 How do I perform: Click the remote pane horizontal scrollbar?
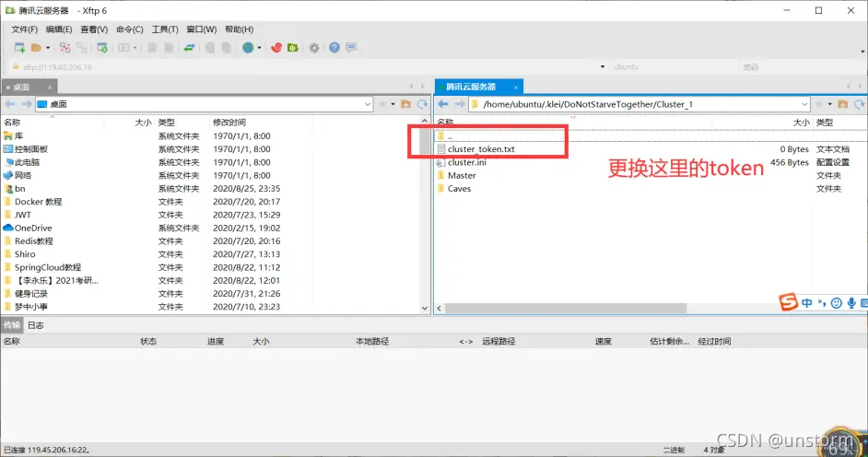pyautogui.click(x=566, y=308)
